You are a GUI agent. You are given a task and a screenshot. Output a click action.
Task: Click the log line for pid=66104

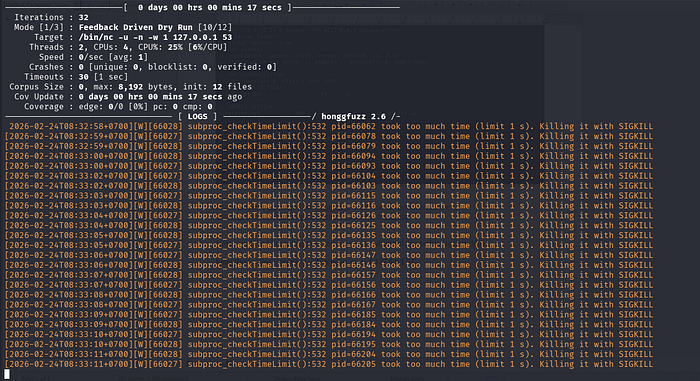329,176
